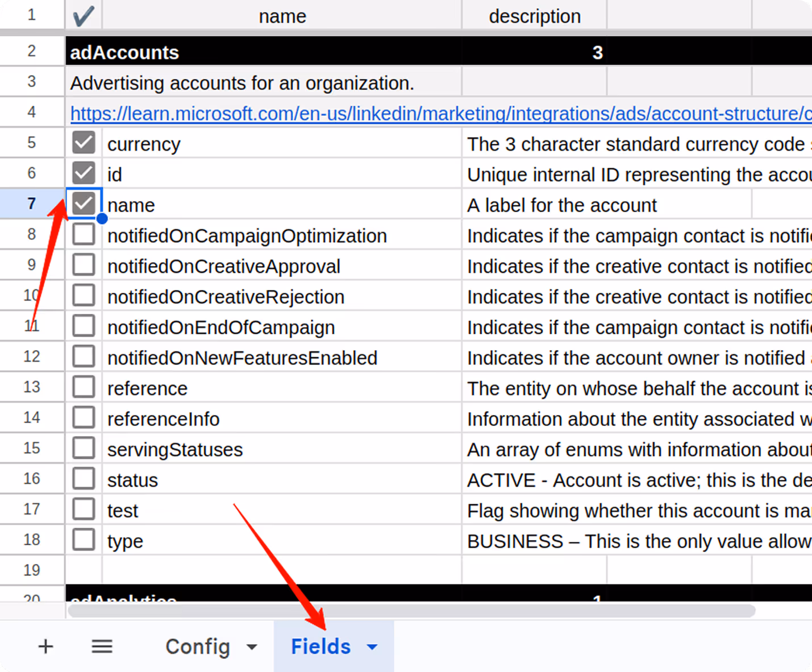Select the Fields sheet tab

(x=320, y=646)
